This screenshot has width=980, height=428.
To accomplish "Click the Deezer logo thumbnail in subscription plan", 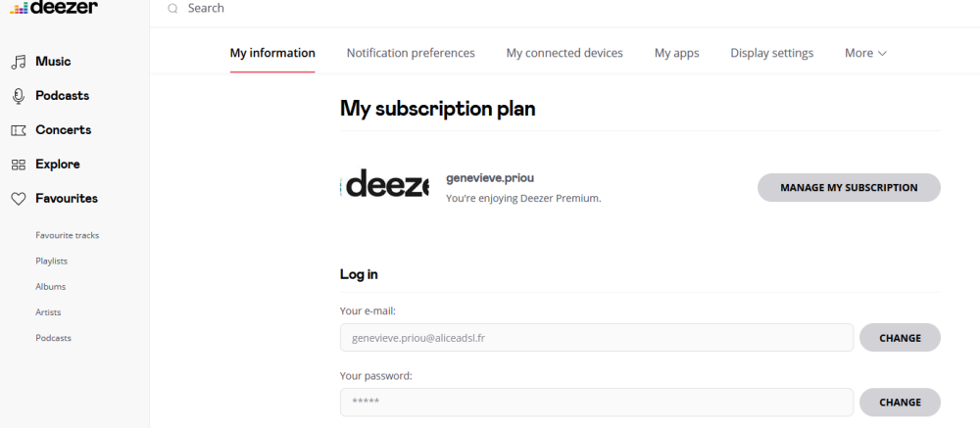I will pyautogui.click(x=385, y=183).
